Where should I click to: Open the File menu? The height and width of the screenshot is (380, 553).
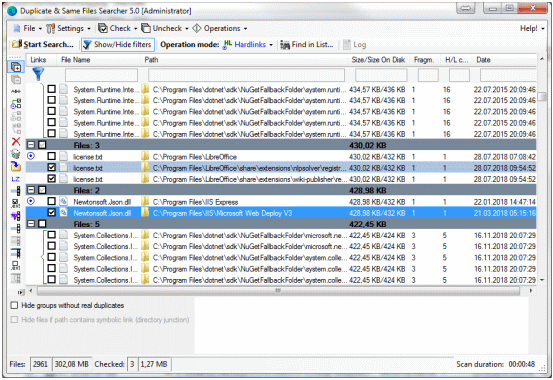coord(28,29)
